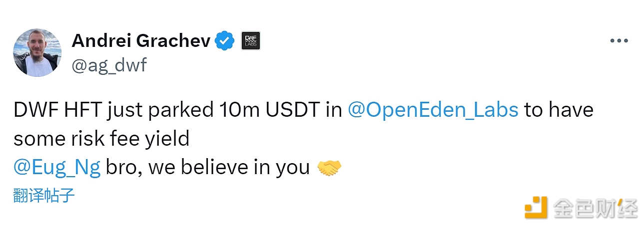
Task: Click the blue verified checkmark badge
Action: 224,41
